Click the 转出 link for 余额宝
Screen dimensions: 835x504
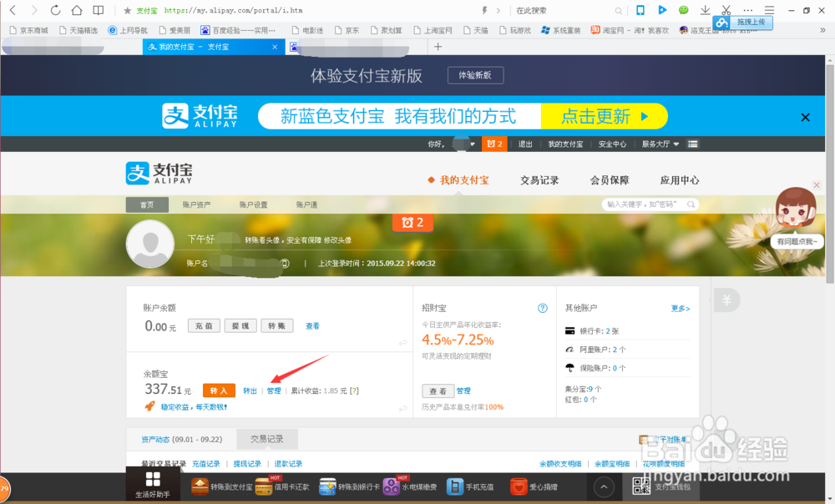(x=250, y=391)
